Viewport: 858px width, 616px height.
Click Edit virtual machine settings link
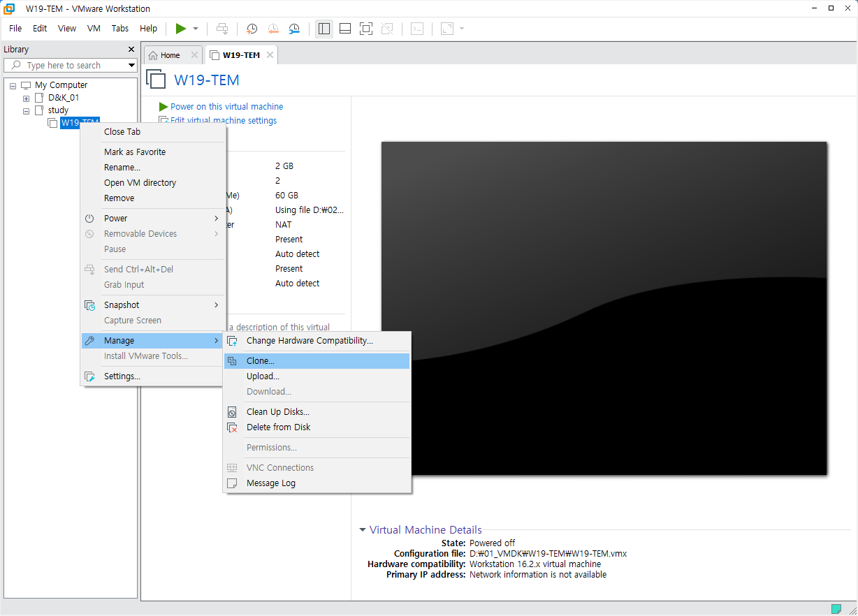click(224, 121)
